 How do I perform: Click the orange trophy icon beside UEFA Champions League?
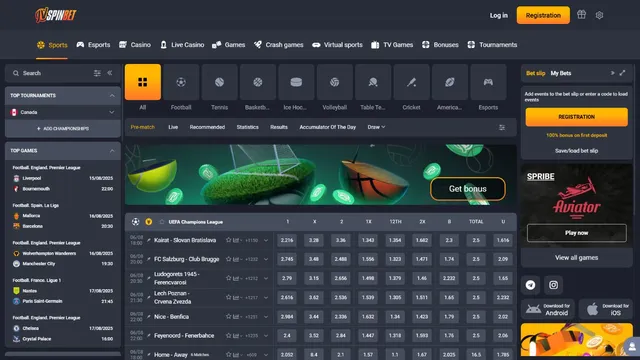[149, 222]
